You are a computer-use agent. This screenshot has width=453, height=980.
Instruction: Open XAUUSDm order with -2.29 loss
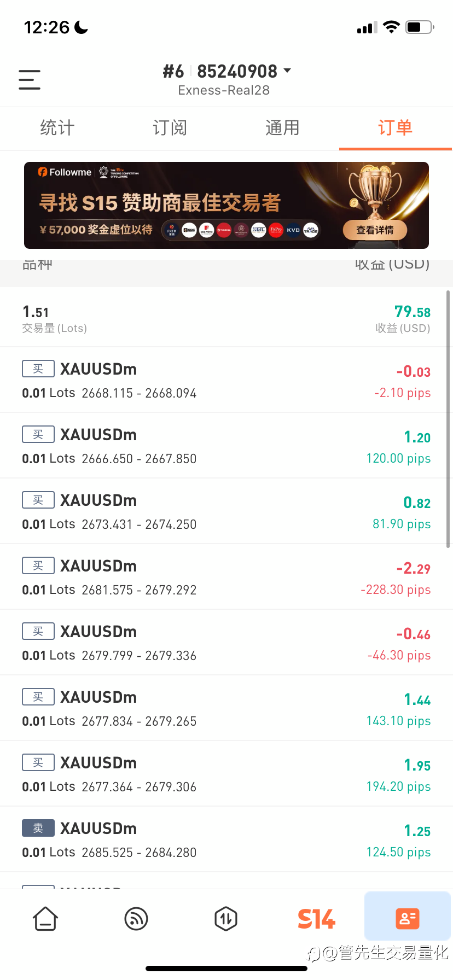coord(226,576)
